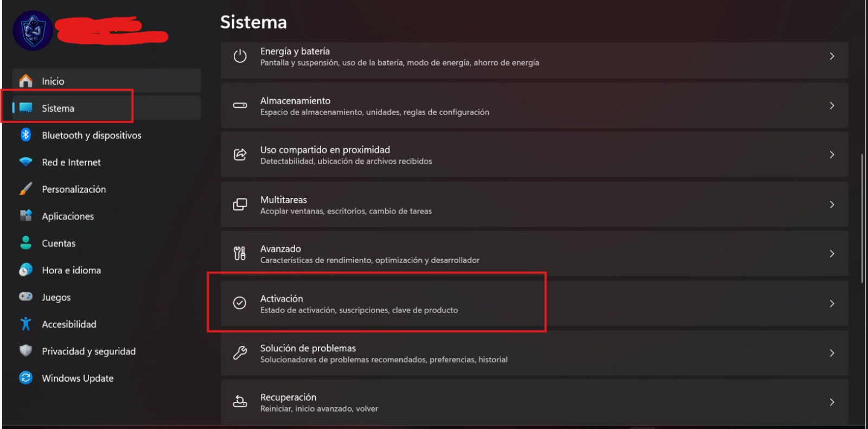
Task: Open Windows Update settings page
Action: click(x=78, y=378)
